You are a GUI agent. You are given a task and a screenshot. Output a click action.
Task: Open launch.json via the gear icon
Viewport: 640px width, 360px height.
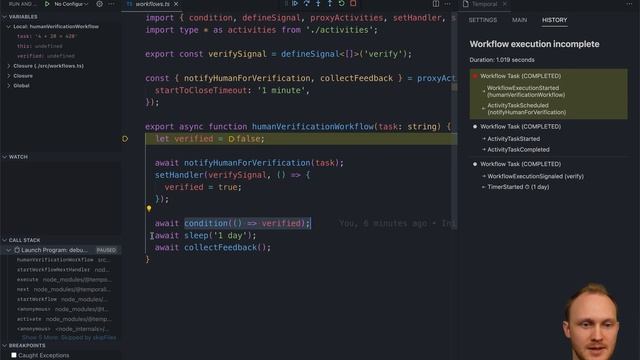tap(100, 4)
